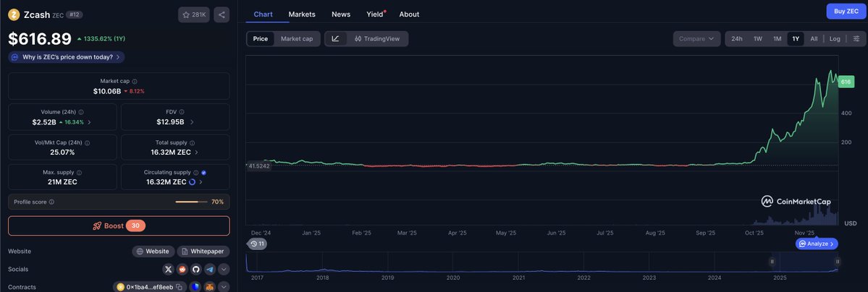Select Market cap chart mode

tap(297, 39)
